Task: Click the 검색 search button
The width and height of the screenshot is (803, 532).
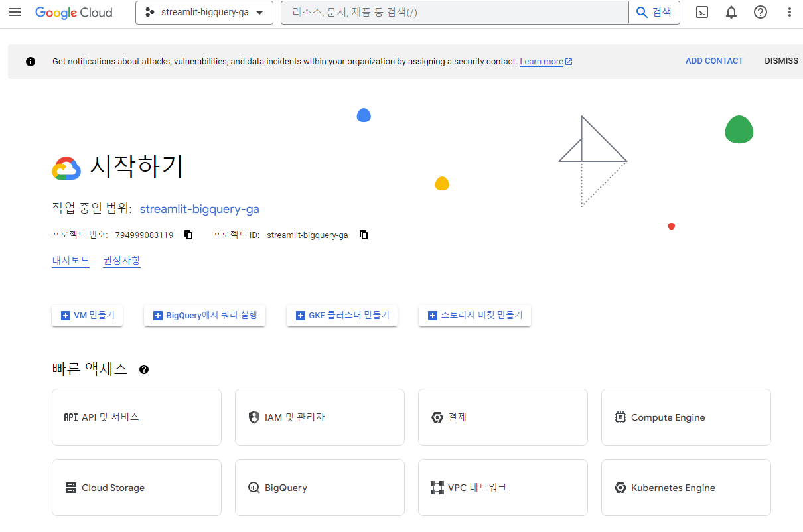Action: [654, 13]
